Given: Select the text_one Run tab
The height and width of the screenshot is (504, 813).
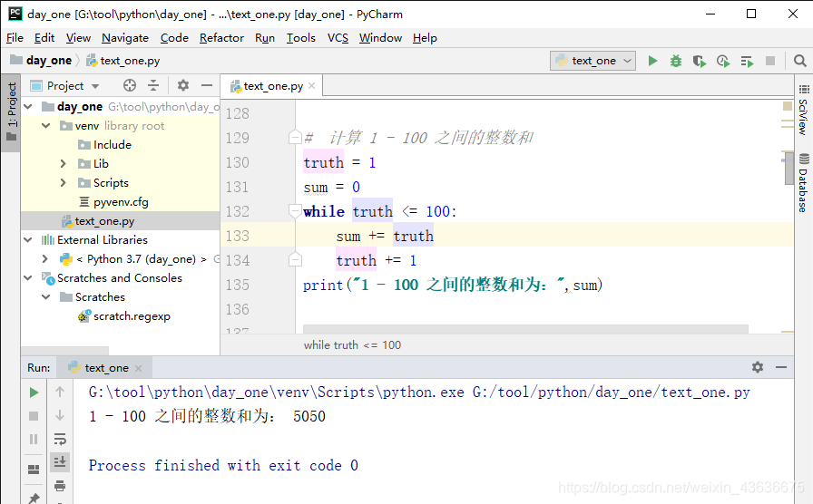Looking at the screenshot, I should (x=106, y=368).
